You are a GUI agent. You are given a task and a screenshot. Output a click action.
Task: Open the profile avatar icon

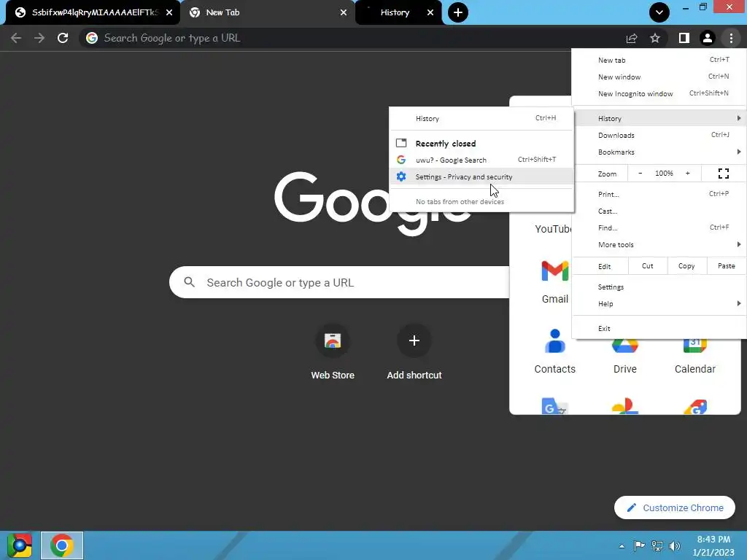[x=708, y=38]
